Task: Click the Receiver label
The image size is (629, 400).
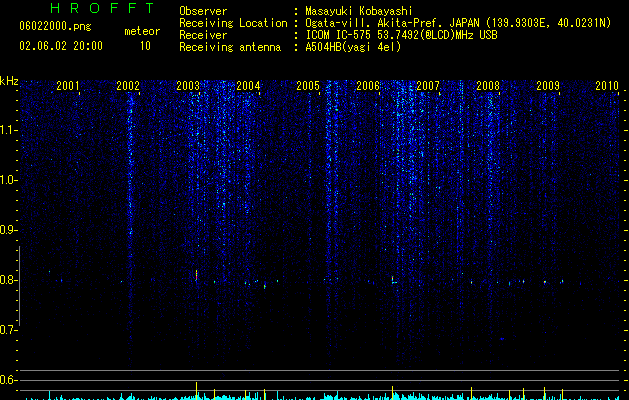Action: click(x=203, y=35)
